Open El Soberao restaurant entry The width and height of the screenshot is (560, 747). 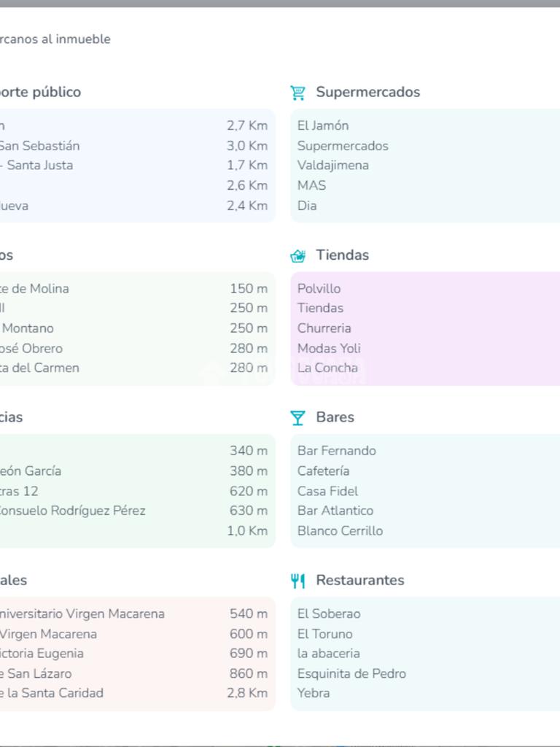[329, 614]
